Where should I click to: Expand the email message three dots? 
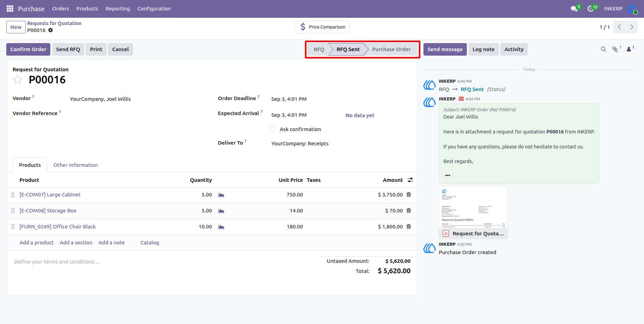click(x=448, y=175)
